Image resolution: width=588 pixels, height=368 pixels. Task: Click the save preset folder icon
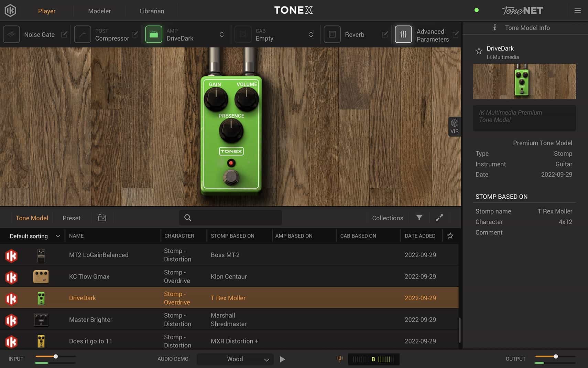[x=102, y=218]
